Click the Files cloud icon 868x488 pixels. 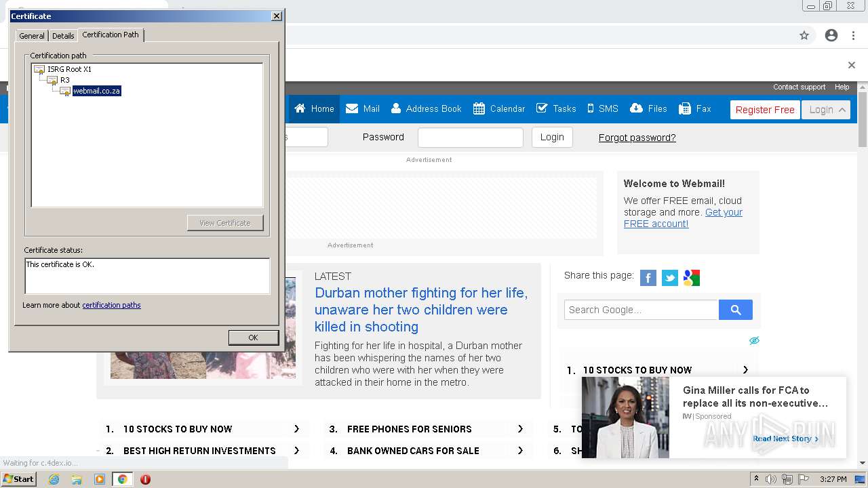click(x=636, y=108)
